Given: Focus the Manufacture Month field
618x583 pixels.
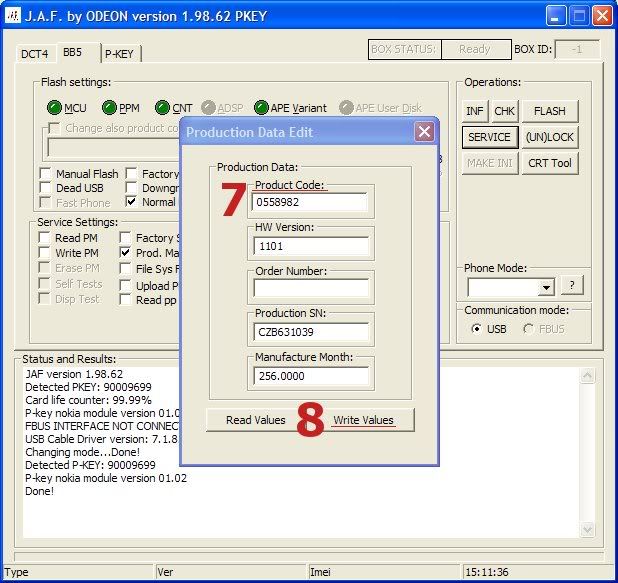Looking at the screenshot, I should point(311,376).
